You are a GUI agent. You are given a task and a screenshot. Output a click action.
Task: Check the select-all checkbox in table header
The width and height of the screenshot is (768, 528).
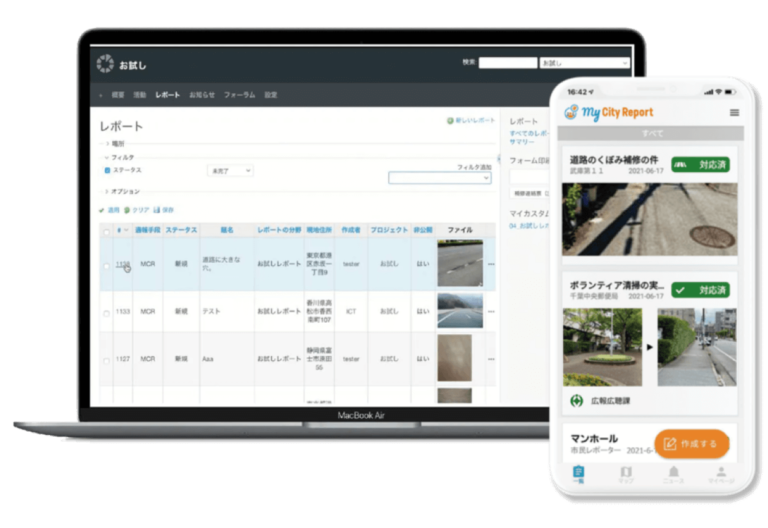point(107,230)
